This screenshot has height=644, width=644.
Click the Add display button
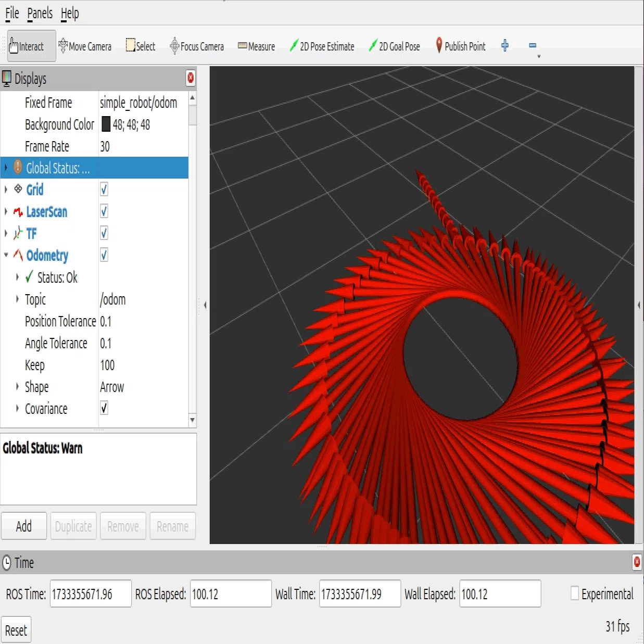[24, 526]
